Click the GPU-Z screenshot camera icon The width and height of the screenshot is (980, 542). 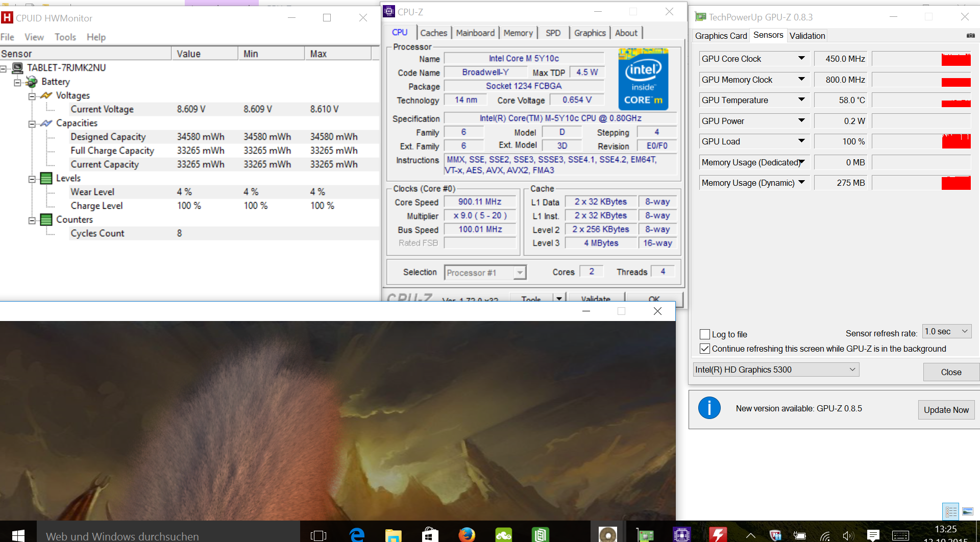[x=970, y=36]
